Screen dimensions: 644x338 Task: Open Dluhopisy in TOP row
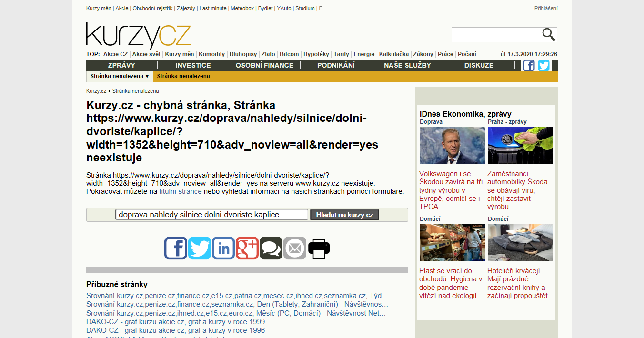point(243,54)
